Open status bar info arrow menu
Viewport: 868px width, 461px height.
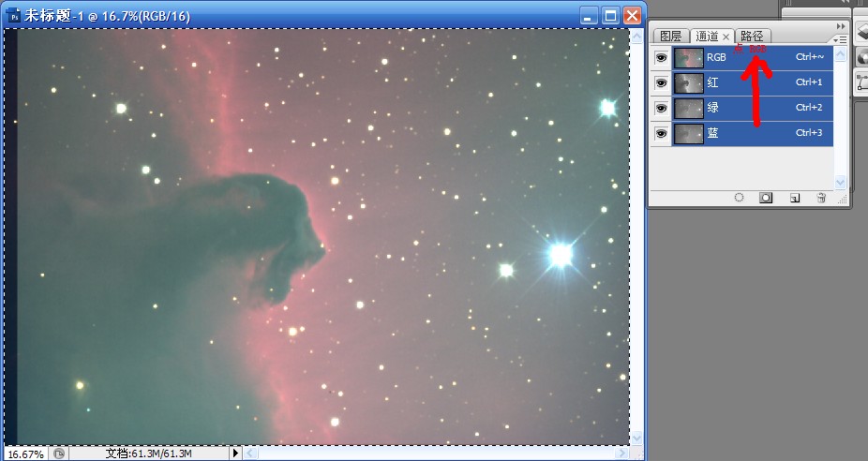coord(235,454)
